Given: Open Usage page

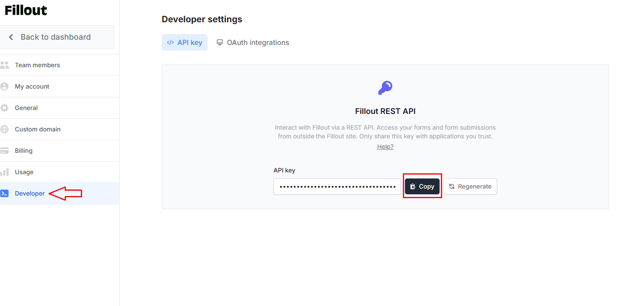Looking at the screenshot, I should pos(59,172).
